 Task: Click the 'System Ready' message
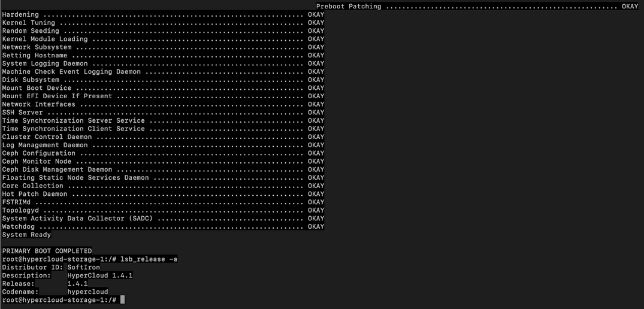pos(26,235)
